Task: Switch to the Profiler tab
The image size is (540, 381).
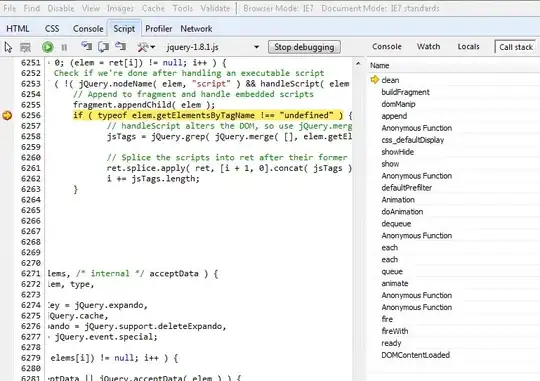Action: pyautogui.click(x=158, y=29)
